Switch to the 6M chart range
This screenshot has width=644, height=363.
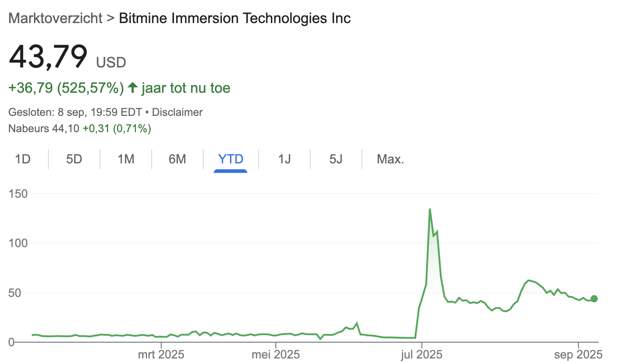coord(177,159)
